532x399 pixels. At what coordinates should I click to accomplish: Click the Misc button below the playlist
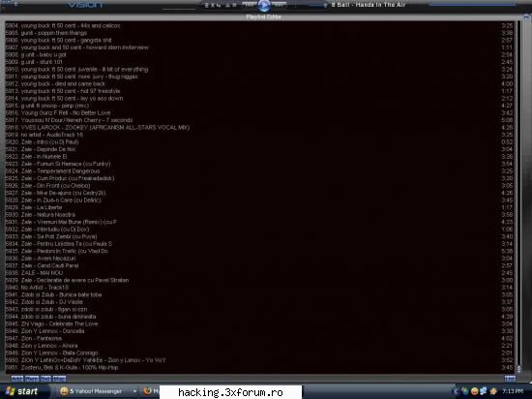[59, 379]
